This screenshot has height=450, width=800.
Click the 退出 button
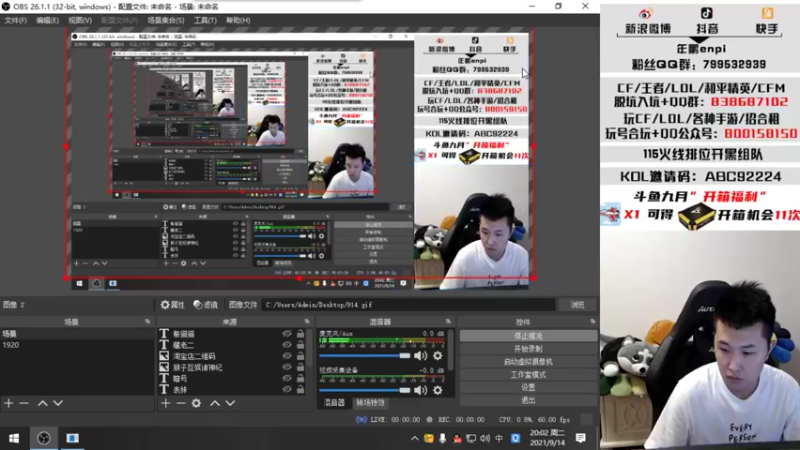tap(528, 400)
